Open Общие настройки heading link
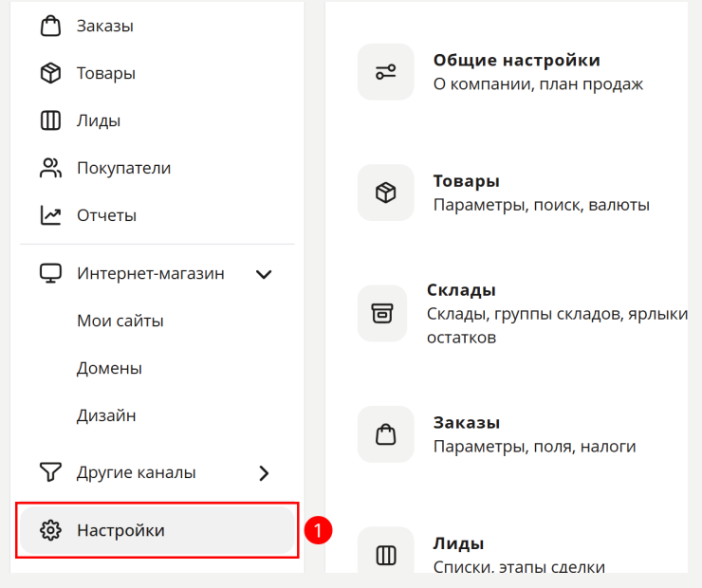Viewport: 702px width, 588px height. (517, 60)
